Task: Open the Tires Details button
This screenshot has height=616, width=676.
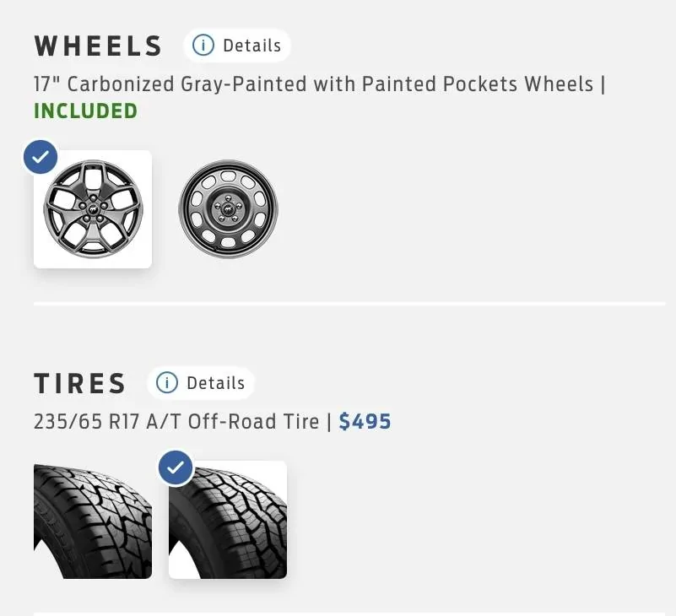Action: tap(201, 383)
